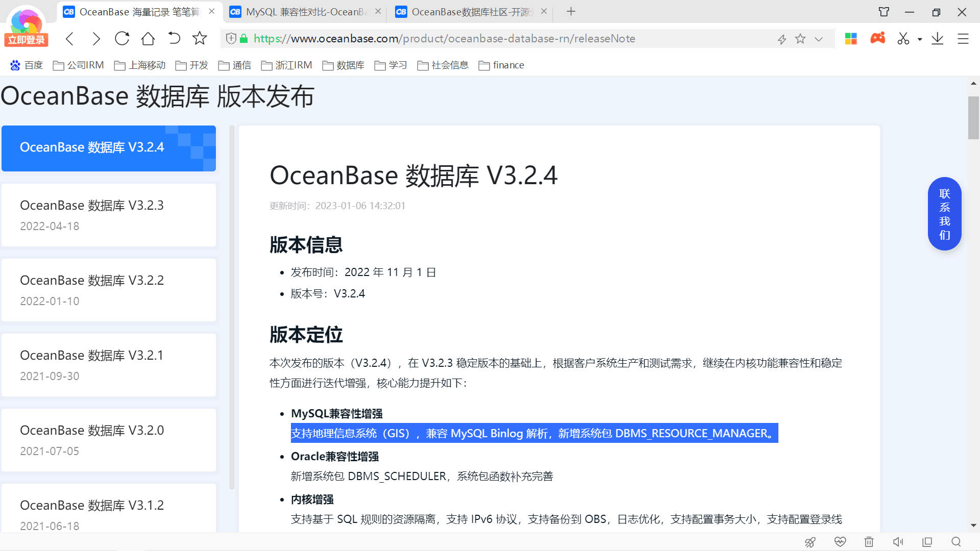The height and width of the screenshot is (551, 980).
Task: Open the 学习 bookmark folder
Action: pos(391,65)
